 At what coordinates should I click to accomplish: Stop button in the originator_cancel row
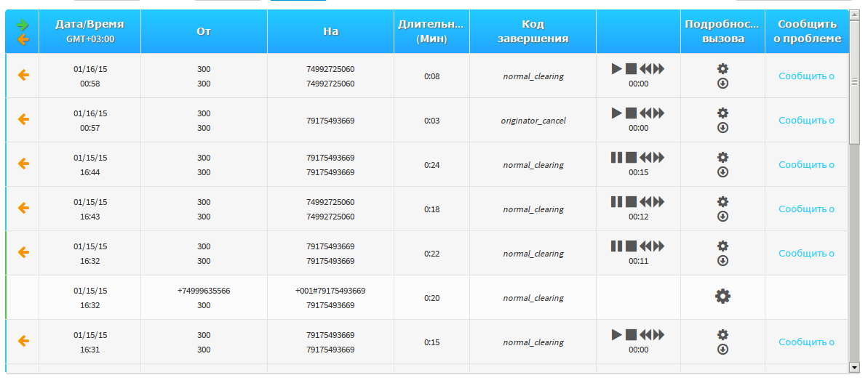click(631, 113)
